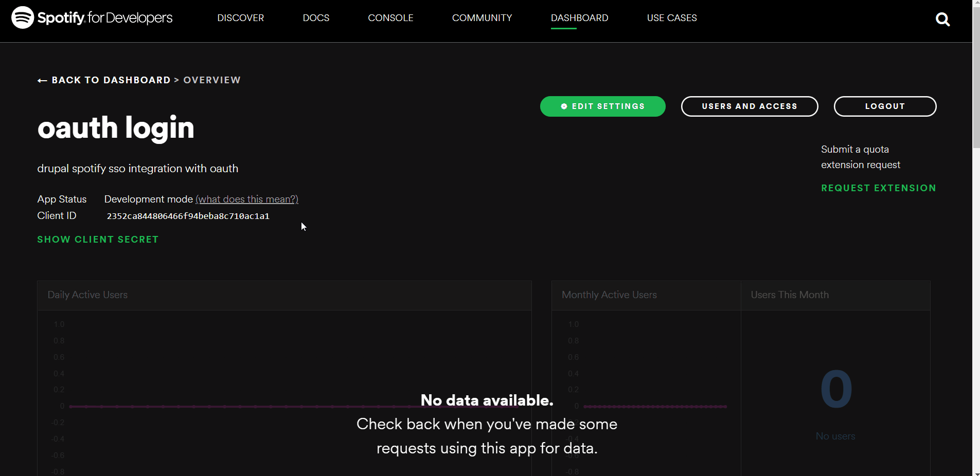The image size is (980, 476).
Task: Open the Discover menu
Action: 241,18
